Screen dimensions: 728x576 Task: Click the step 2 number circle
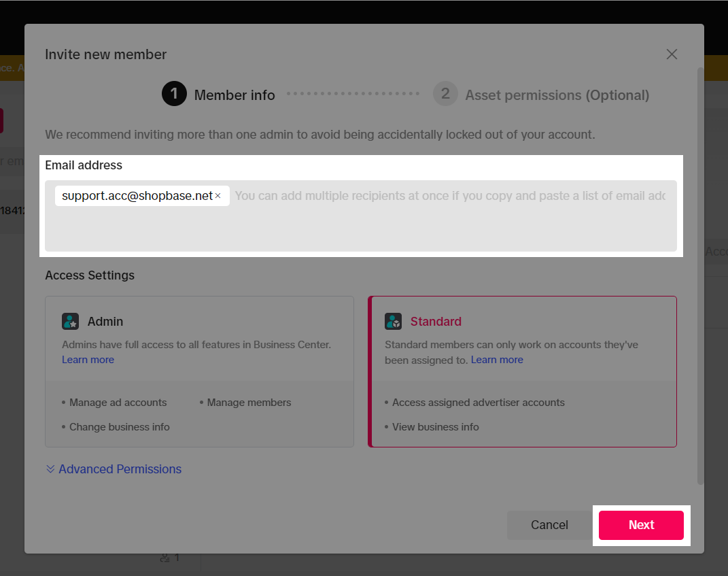pyautogui.click(x=445, y=94)
